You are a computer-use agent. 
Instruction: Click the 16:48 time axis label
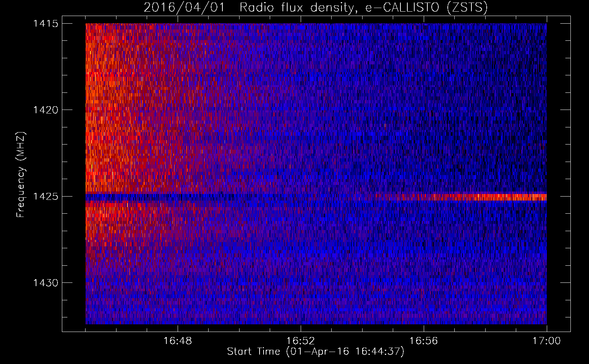click(178, 341)
